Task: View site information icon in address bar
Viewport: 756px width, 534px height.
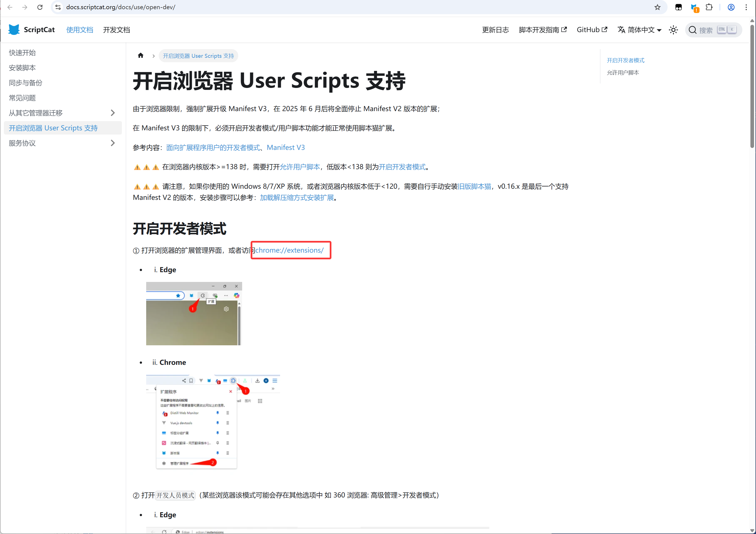Action: 58,7
